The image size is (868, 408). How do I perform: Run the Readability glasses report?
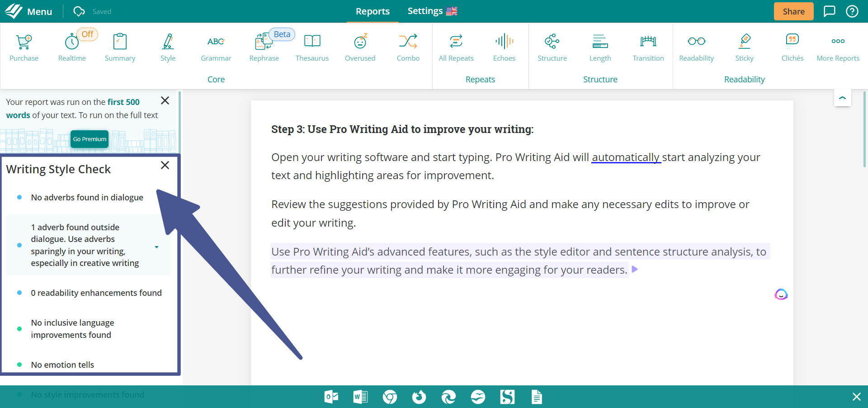pos(696,47)
